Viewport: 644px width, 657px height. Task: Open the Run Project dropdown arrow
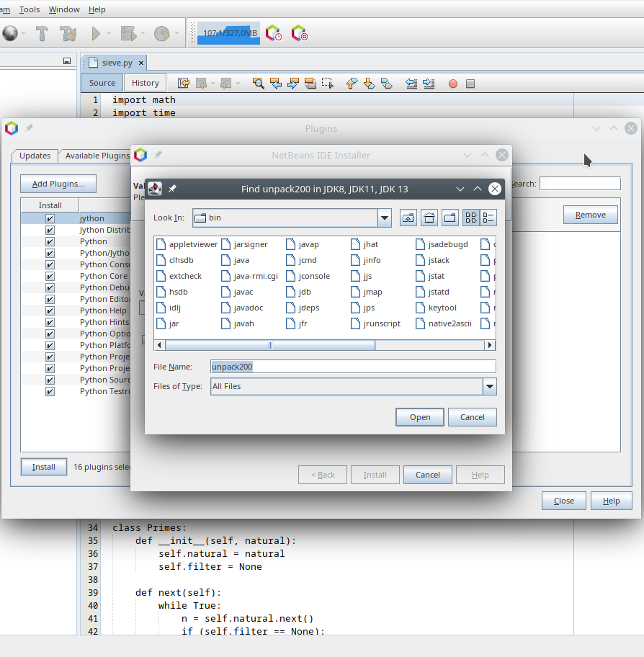109,34
